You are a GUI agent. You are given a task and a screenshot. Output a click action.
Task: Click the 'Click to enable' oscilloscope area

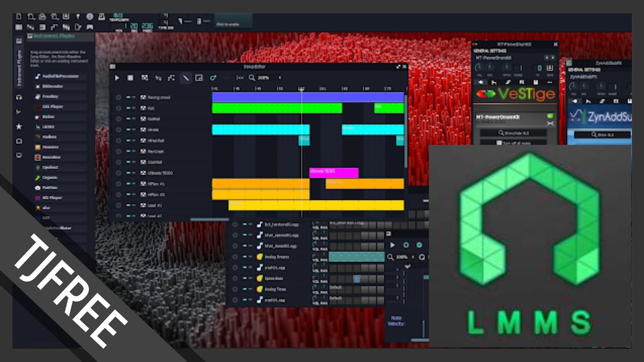pyautogui.click(x=233, y=21)
